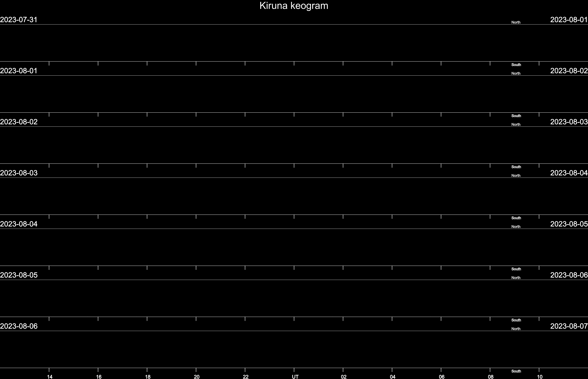This screenshot has width=588, height=379.
Task: Click the left-side '2023-08-03' start date label
Action: coord(19,173)
